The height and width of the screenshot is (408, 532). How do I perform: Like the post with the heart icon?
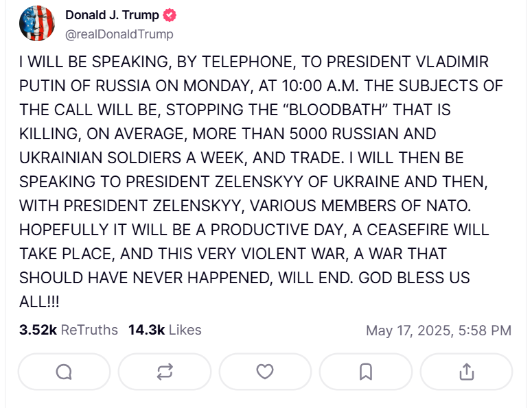[265, 372]
